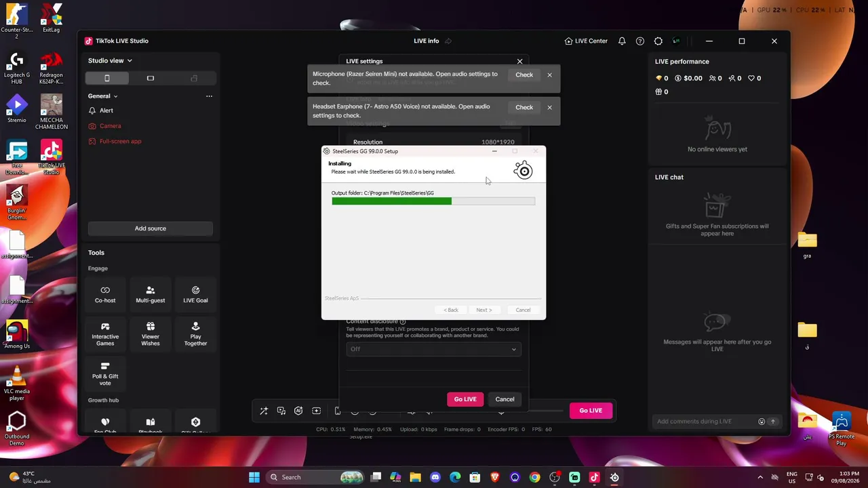This screenshot has width=868, height=488.
Task: Dismiss the Astro A50 headset notification
Action: click(550, 107)
